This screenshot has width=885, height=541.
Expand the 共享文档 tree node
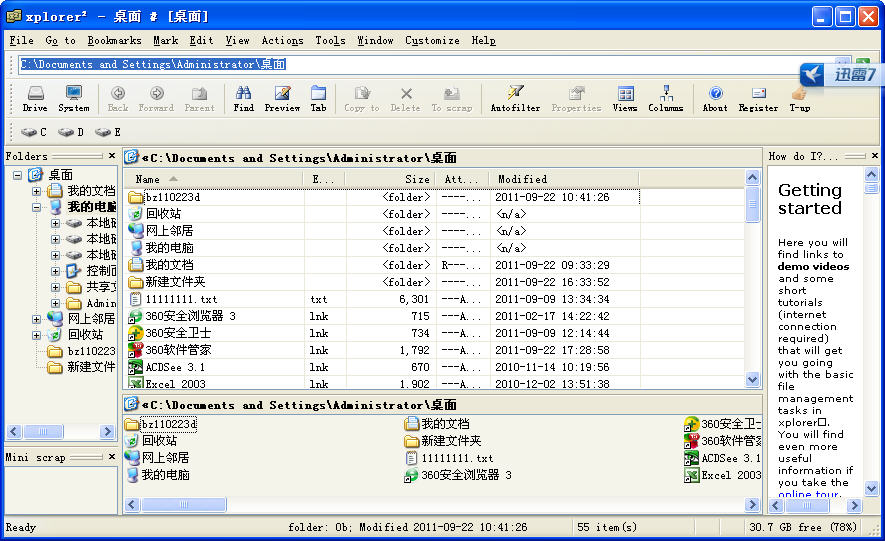(55, 287)
